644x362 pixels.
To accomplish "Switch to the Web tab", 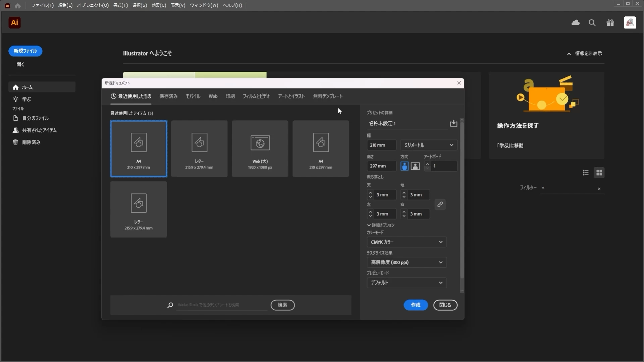I will click(213, 96).
